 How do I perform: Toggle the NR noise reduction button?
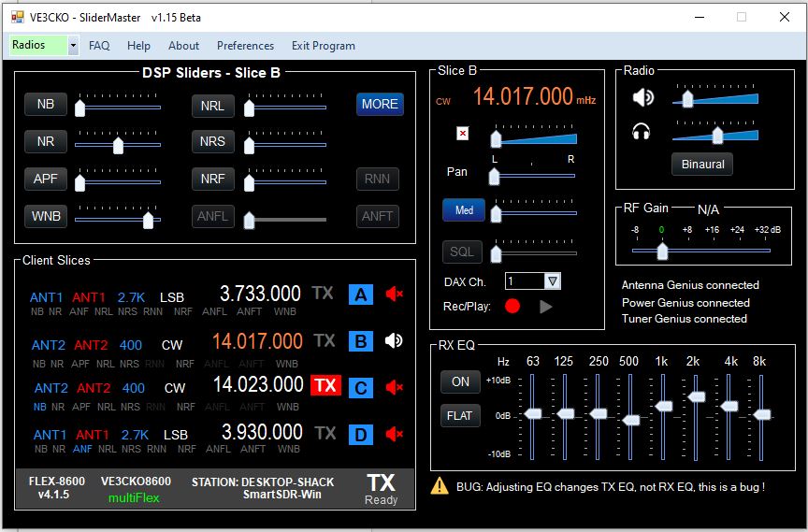(x=45, y=141)
